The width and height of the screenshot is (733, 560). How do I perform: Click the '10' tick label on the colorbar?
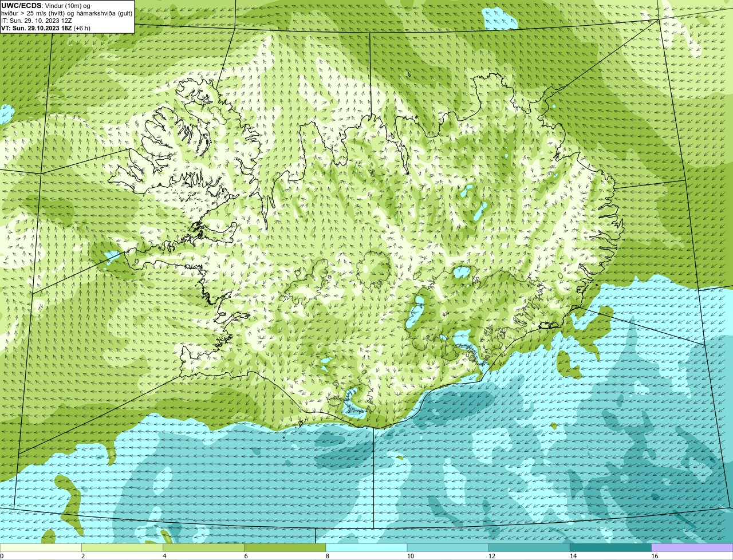click(410, 556)
